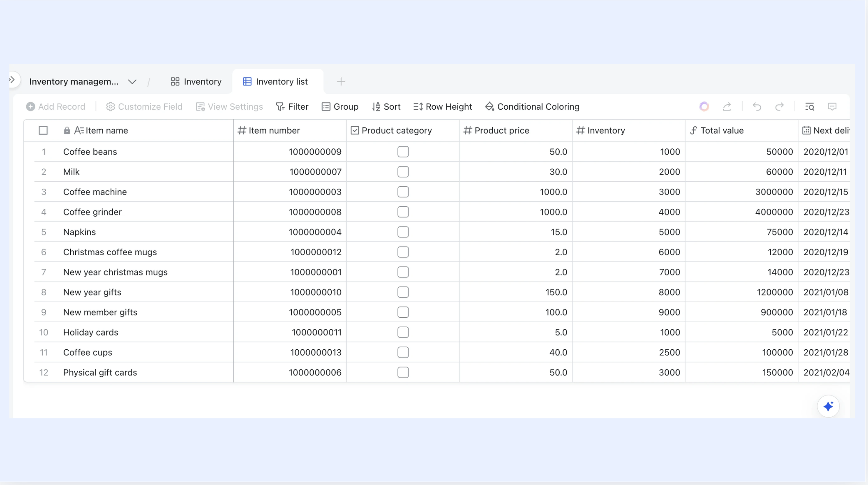Switch to the Inventory tab
Viewport: 868px width, 485px height.
196,82
